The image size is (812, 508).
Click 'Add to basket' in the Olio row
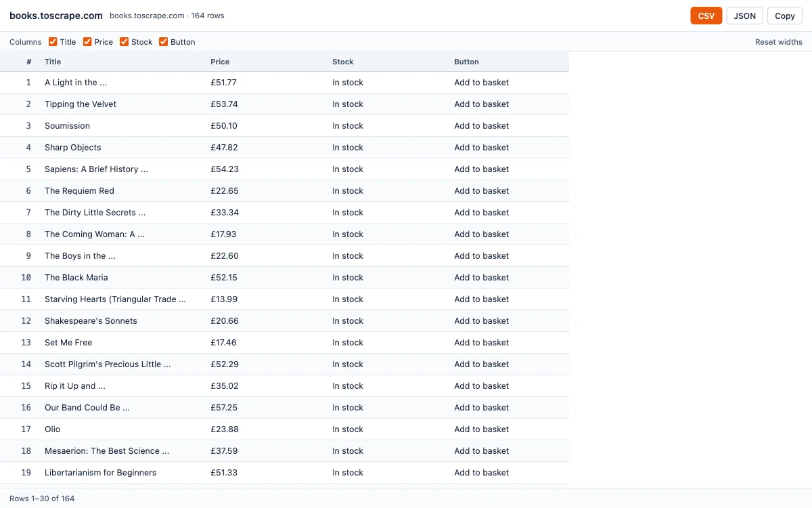[x=482, y=429]
